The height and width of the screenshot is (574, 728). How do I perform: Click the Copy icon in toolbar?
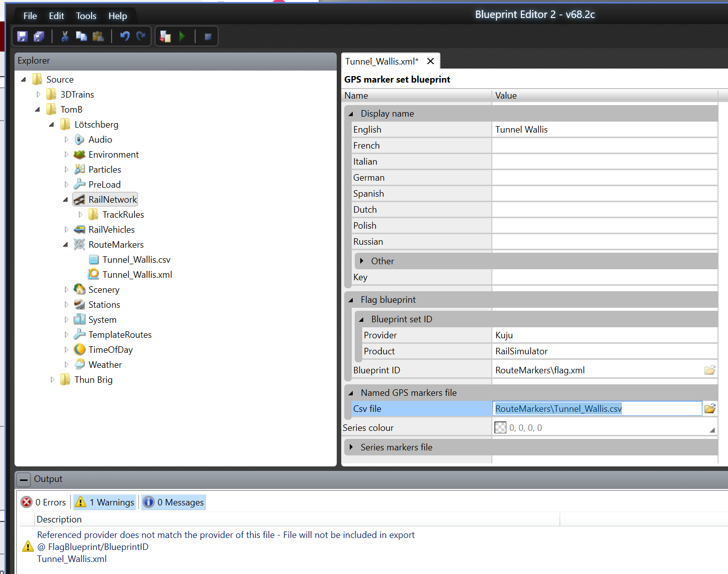point(81,37)
